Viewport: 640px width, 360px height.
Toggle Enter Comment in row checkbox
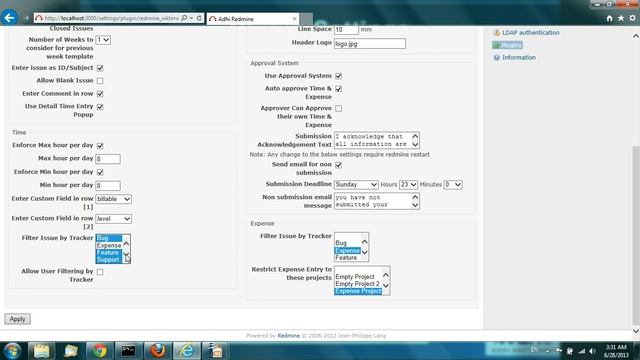(100, 94)
